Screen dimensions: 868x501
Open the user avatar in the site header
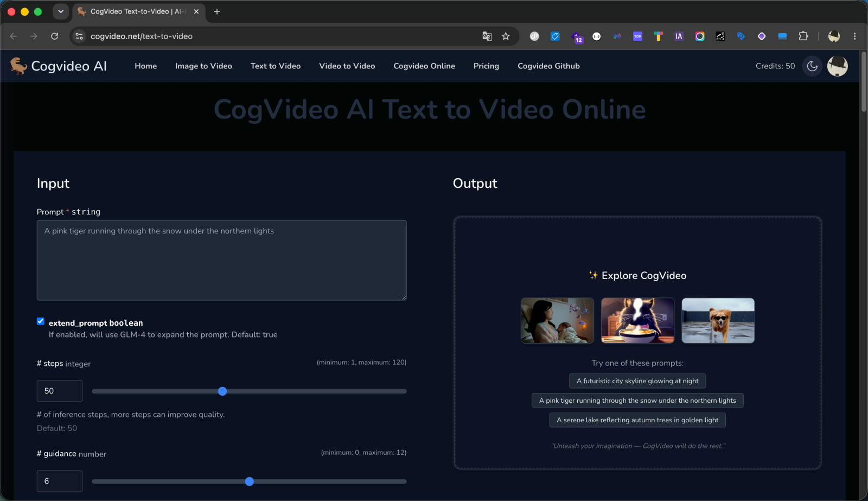point(837,66)
